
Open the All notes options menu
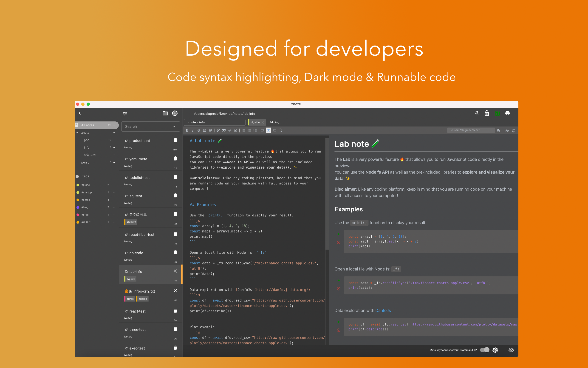(114, 125)
